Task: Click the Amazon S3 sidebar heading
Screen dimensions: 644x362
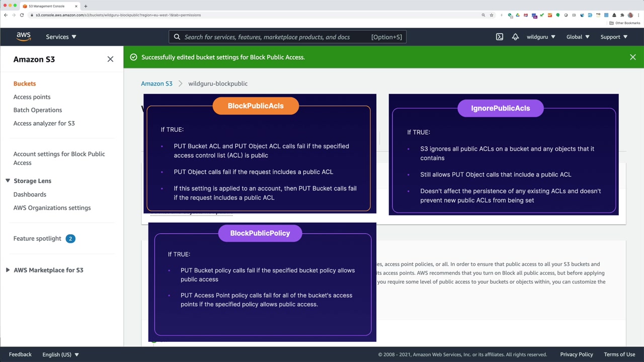Action: coord(34,59)
